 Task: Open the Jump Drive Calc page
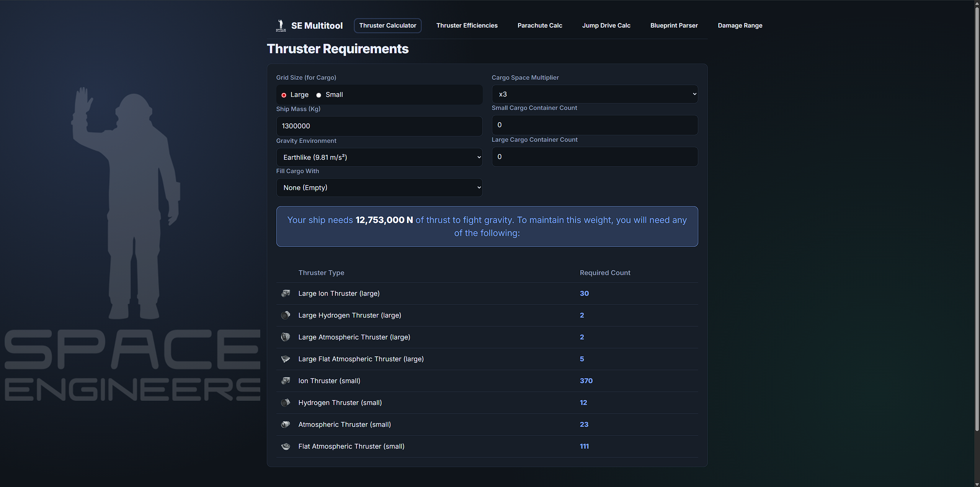click(x=606, y=25)
